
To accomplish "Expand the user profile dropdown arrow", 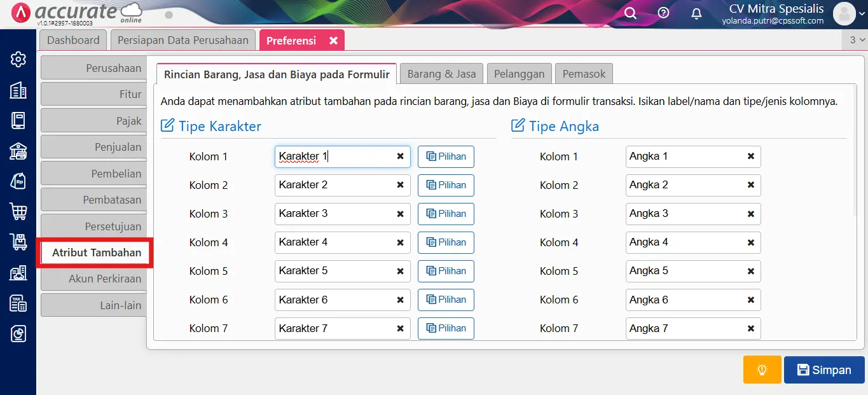I will tap(861, 13).
